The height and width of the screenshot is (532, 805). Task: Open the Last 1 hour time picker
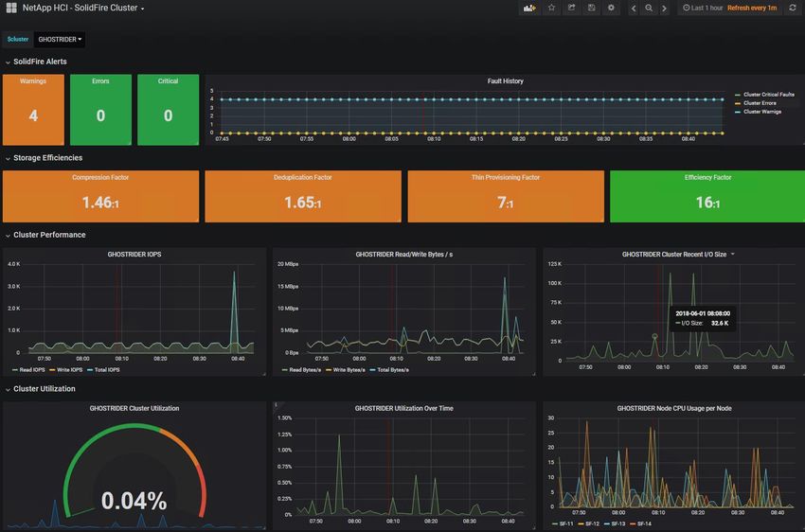coord(703,8)
